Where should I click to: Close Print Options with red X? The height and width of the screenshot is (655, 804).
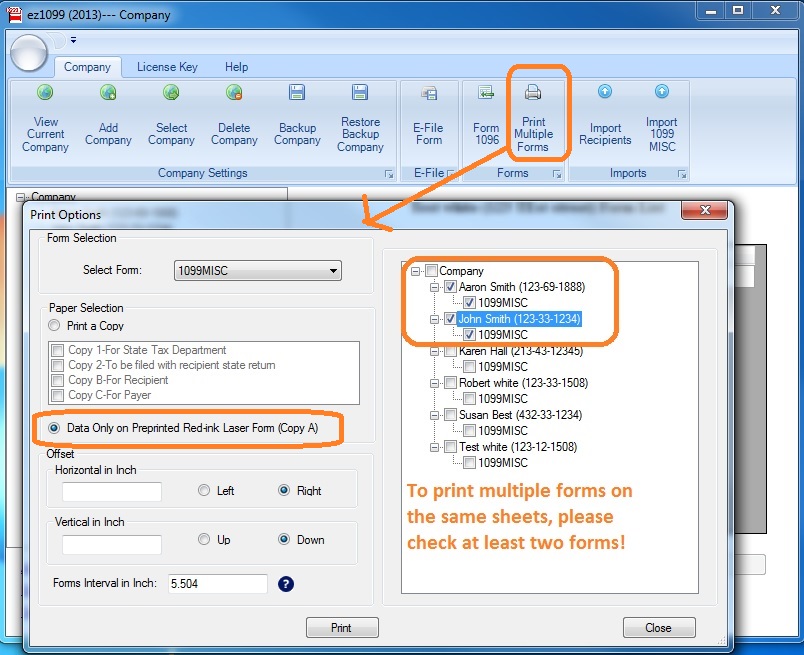[x=705, y=210]
